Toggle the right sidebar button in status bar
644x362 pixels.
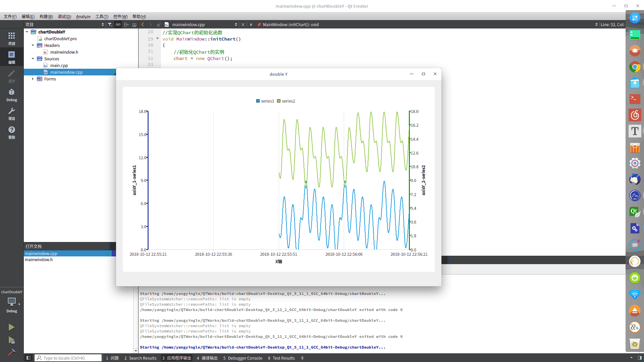pos(640,358)
